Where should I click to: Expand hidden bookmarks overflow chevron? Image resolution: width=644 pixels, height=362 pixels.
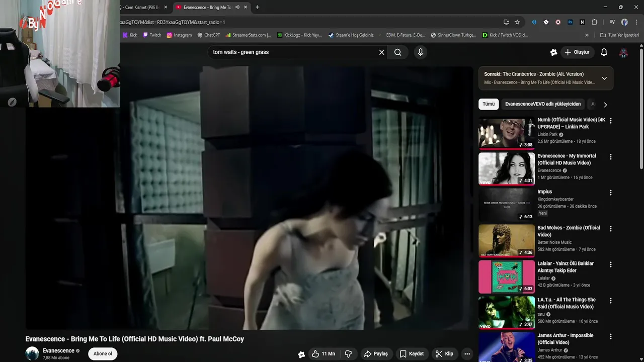587,35
